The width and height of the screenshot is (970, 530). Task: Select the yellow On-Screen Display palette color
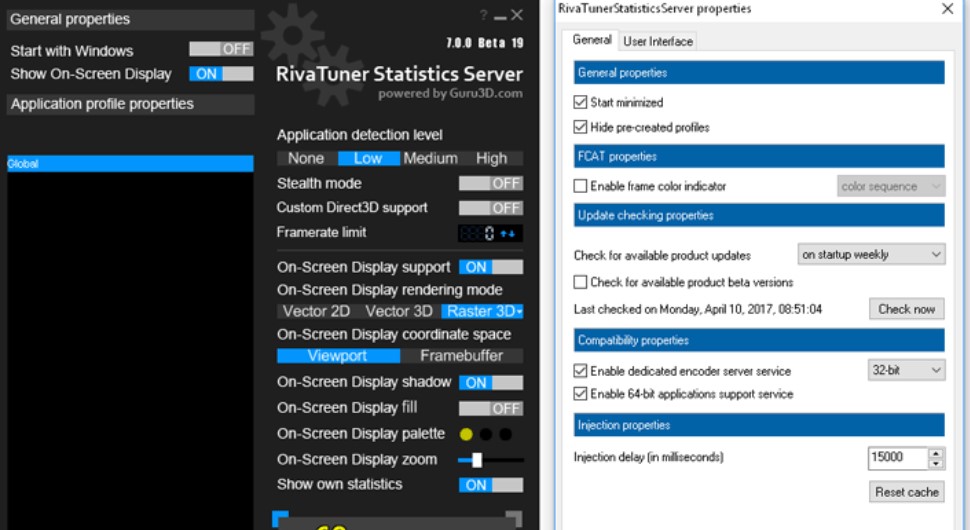[x=466, y=434]
